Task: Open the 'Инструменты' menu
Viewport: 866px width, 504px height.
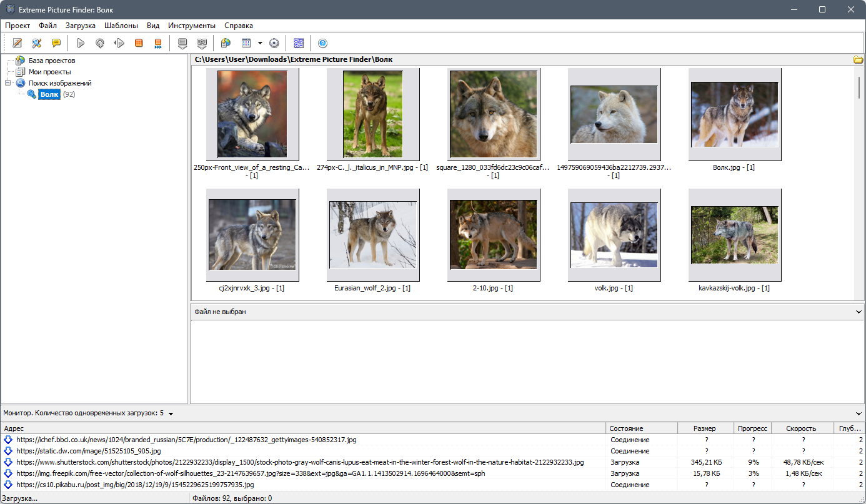Action: click(x=192, y=26)
